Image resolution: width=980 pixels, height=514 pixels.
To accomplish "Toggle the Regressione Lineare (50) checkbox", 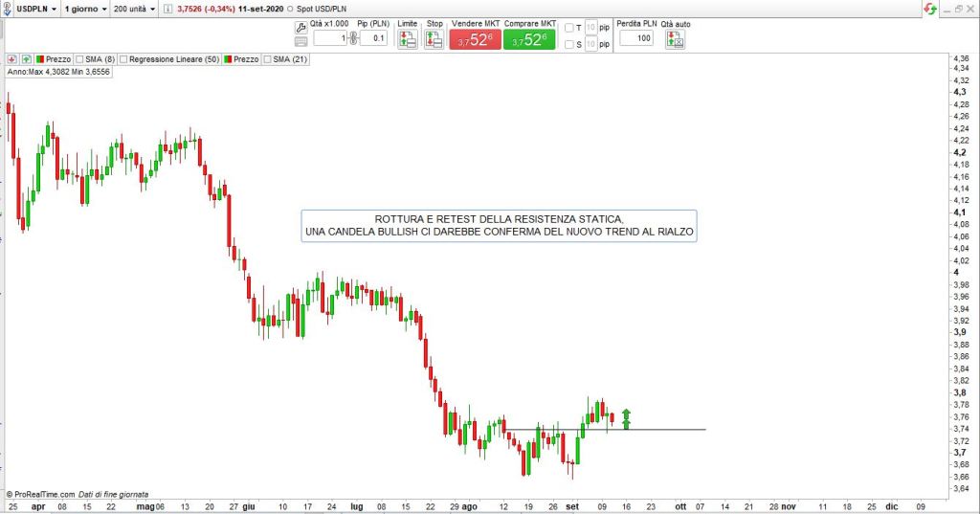I will tap(123, 59).
